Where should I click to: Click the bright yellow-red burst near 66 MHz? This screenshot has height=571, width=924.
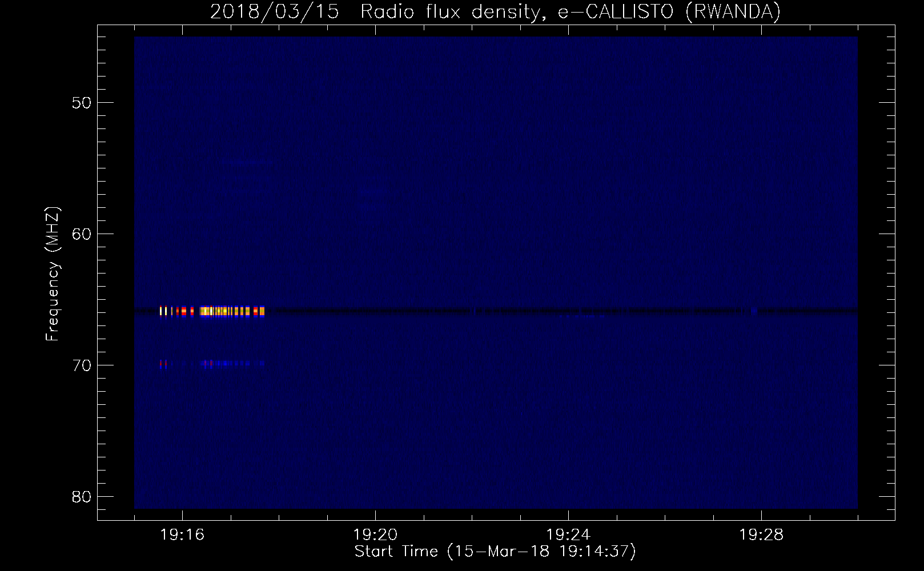pos(212,311)
